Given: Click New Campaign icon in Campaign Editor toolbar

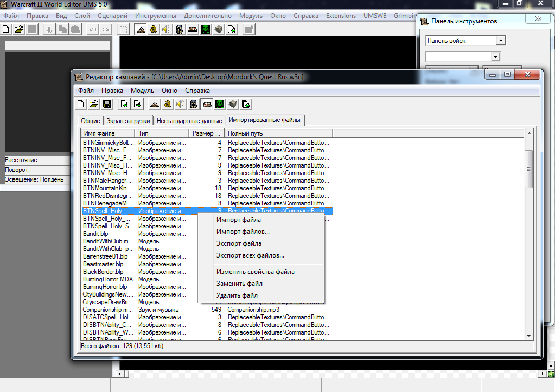Looking at the screenshot, I should click(x=81, y=104).
